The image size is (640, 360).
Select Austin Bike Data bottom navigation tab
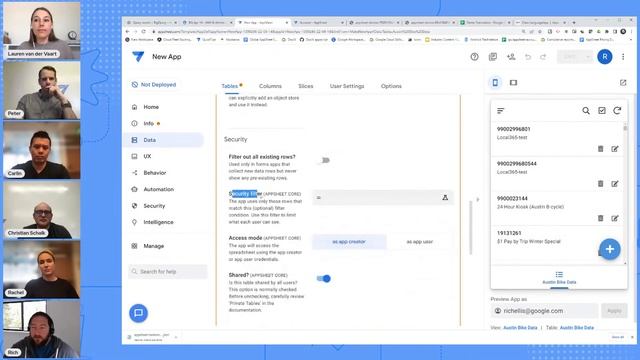(x=559, y=278)
